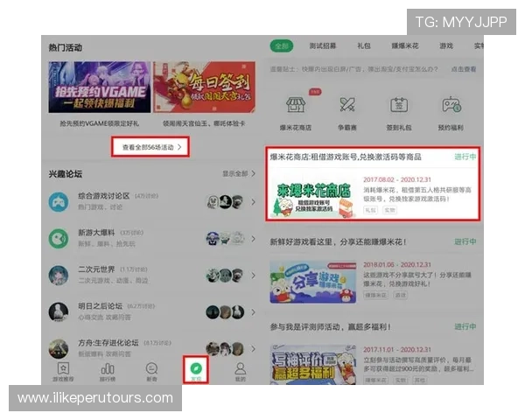Open the 抢先预约VGAME activity banner

click(100, 87)
